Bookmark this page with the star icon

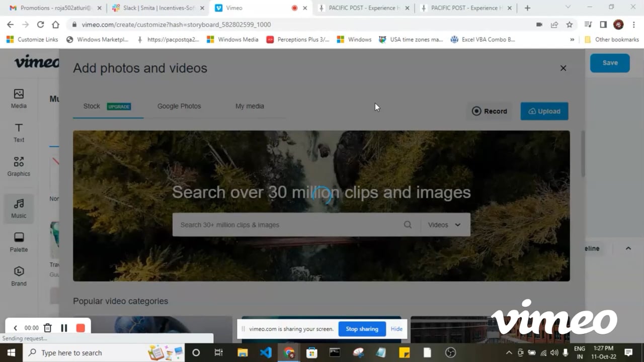[x=570, y=25]
